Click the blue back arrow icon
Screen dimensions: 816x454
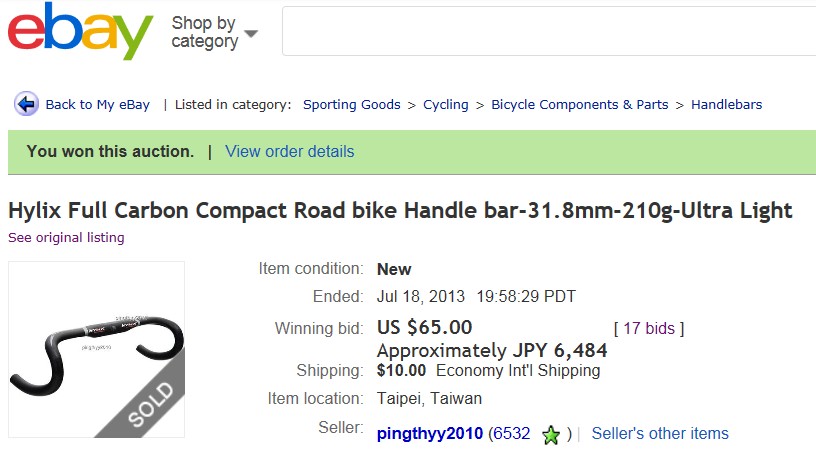click(26, 104)
